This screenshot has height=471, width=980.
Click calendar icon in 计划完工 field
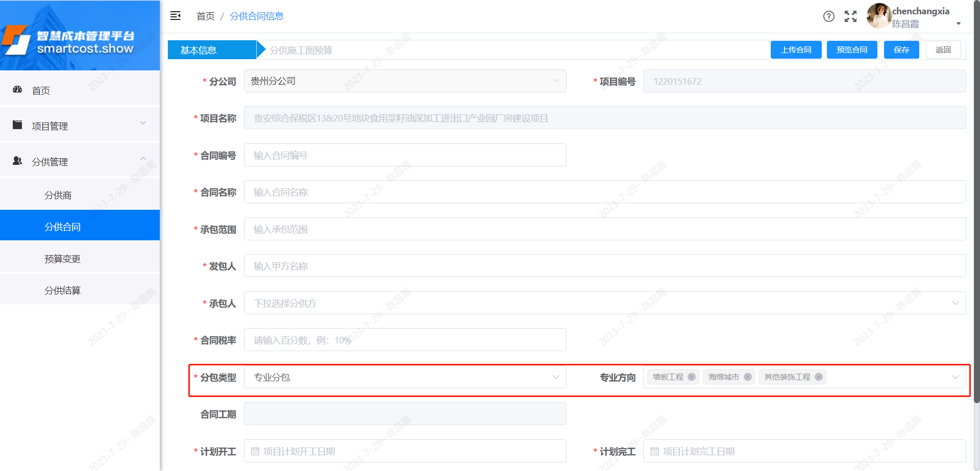(x=654, y=452)
